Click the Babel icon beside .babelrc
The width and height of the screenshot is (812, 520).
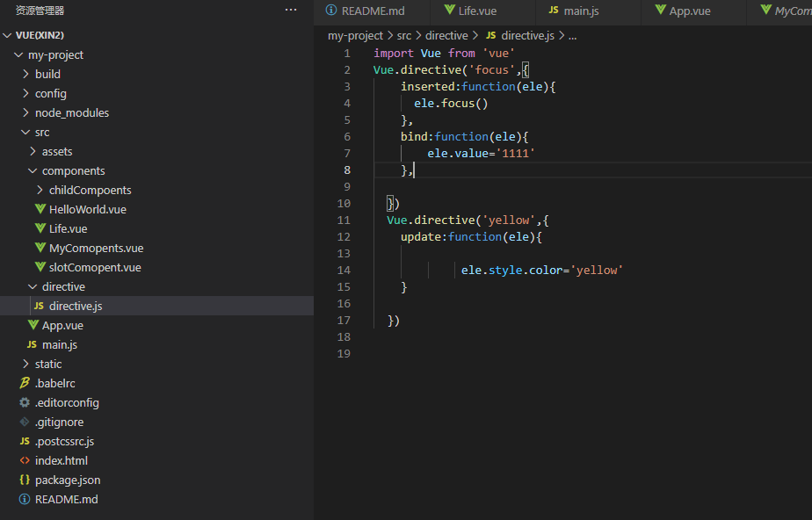click(x=25, y=383)
